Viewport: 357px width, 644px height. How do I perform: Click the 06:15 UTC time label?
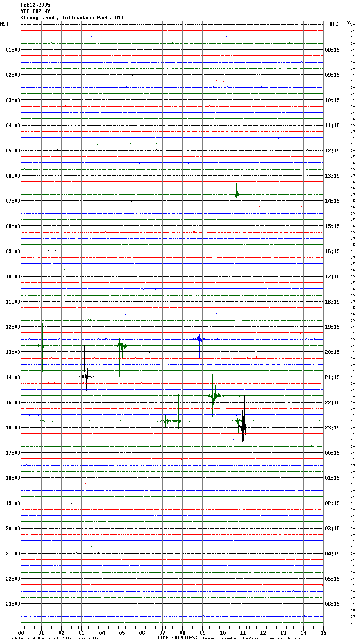(x=332, y=604)
